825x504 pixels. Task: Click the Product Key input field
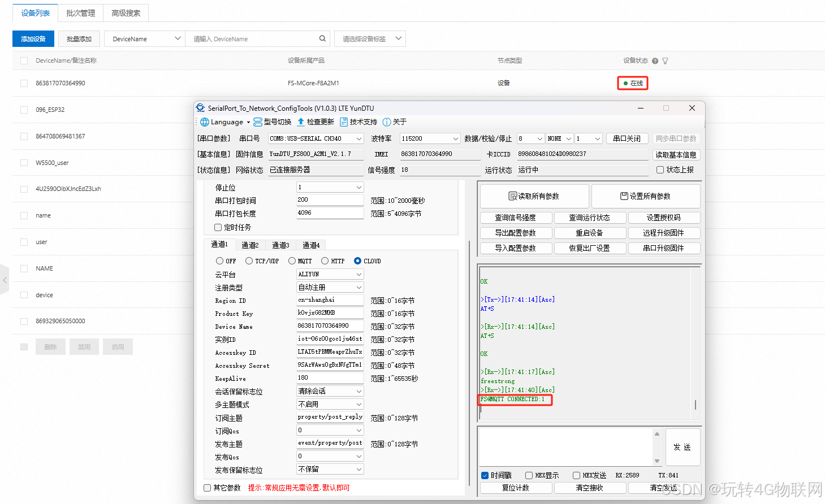[x=330, y=313]
